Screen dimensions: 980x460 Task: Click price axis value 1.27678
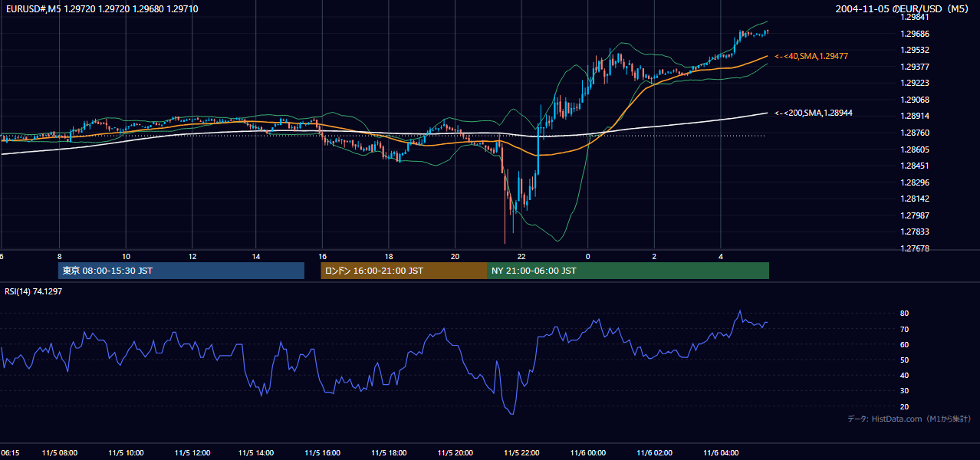point(916,248)
